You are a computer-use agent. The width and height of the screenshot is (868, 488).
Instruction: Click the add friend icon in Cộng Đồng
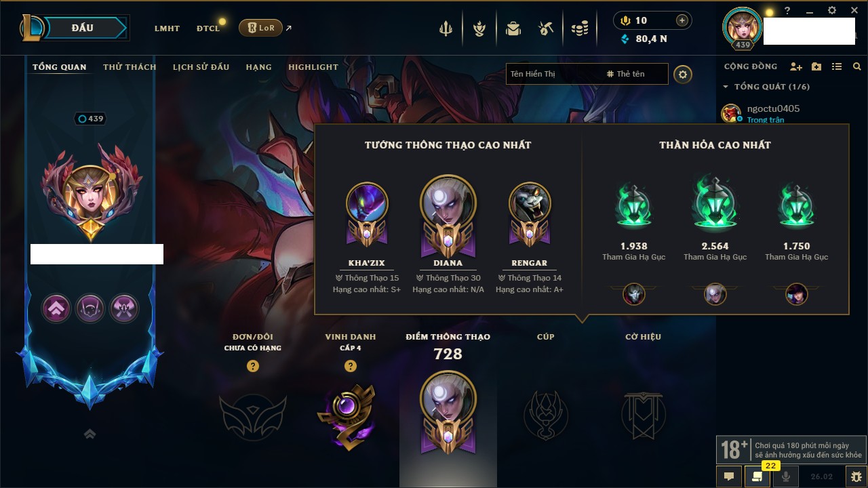(x=796, y=66)
